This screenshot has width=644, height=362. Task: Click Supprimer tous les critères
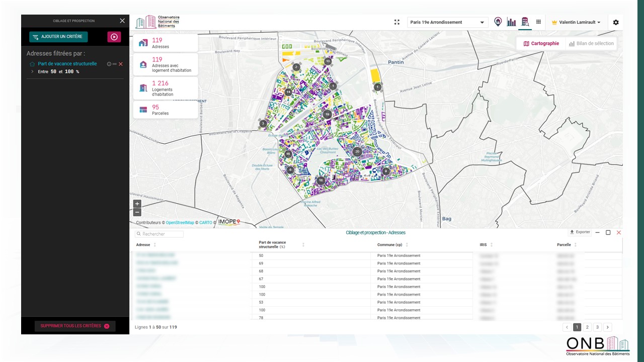(x=75, y=326)
